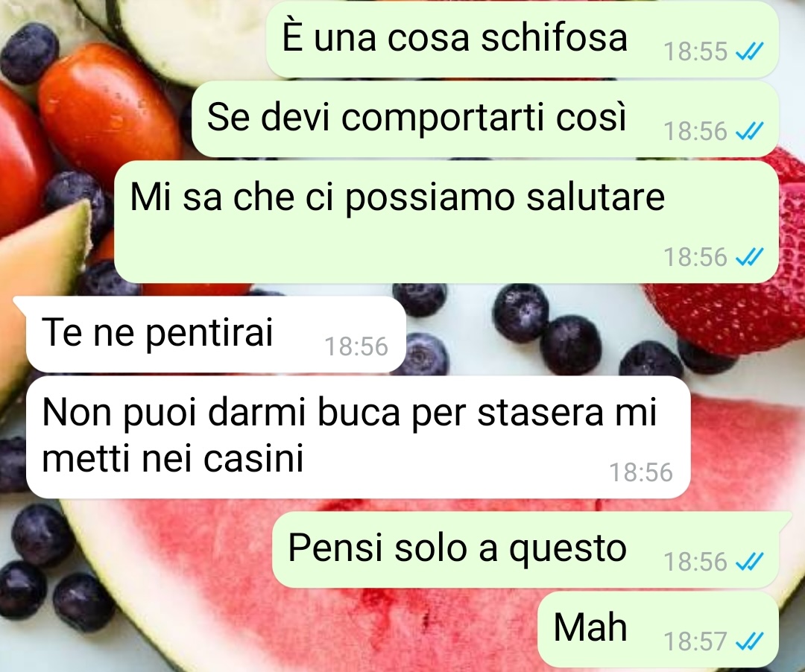
Task: Tap the 'Mah' message bubble
Action: point(658,630)
